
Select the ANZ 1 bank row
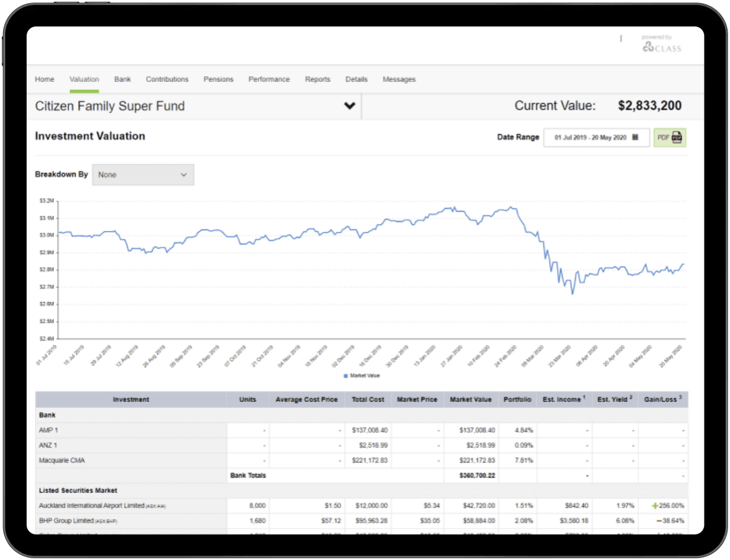tap(362, 445)
